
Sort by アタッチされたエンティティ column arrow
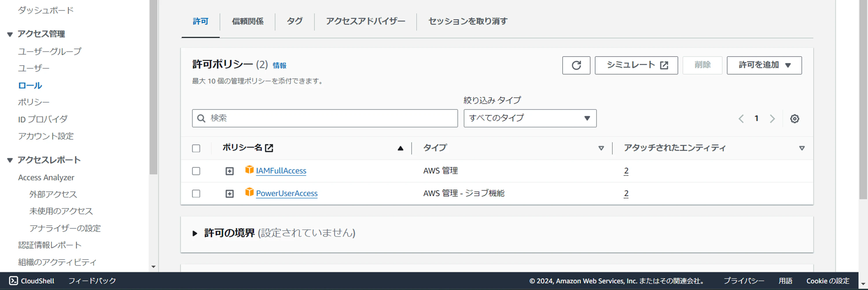pos(802,148)
